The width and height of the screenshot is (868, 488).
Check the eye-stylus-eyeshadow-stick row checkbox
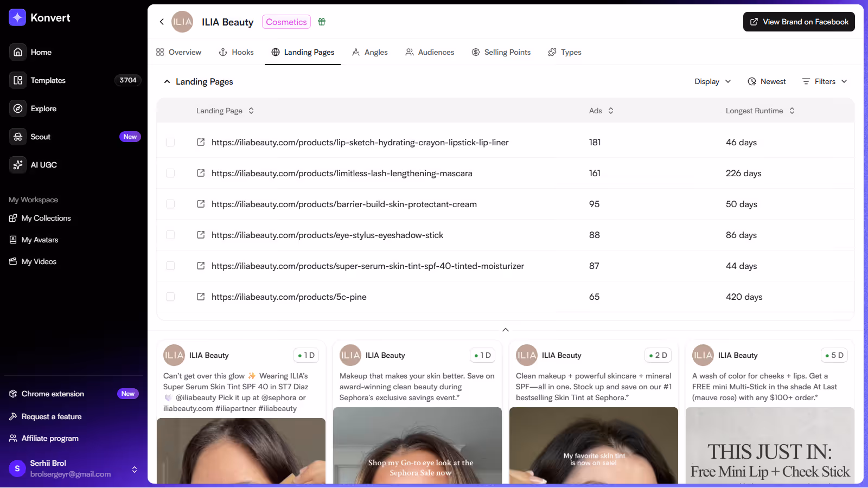[170, 235]
